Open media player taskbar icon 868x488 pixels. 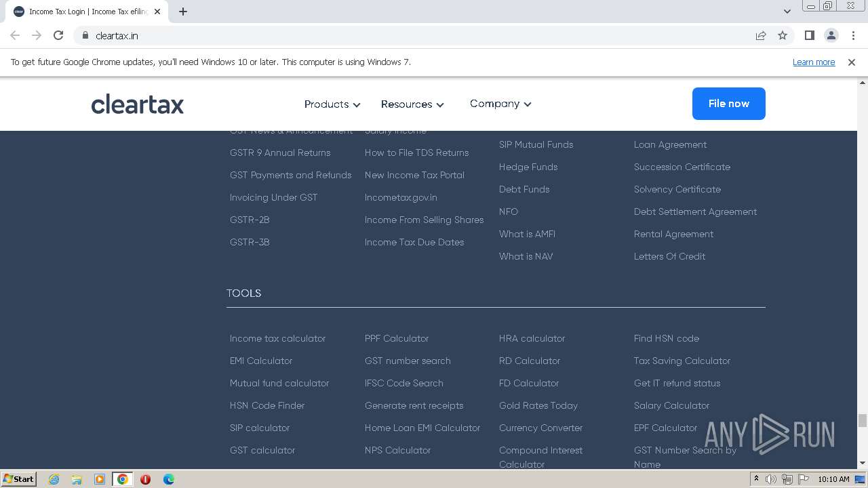point(100,479)
